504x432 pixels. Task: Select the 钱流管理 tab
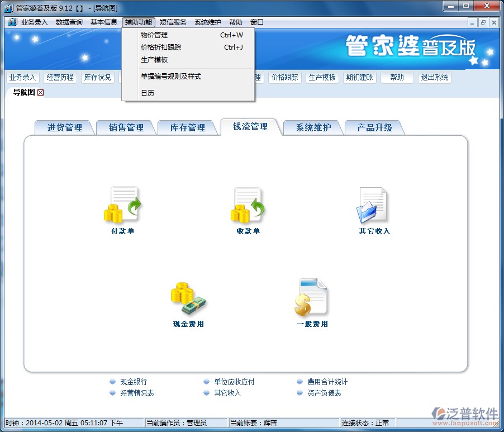point(250,127)
